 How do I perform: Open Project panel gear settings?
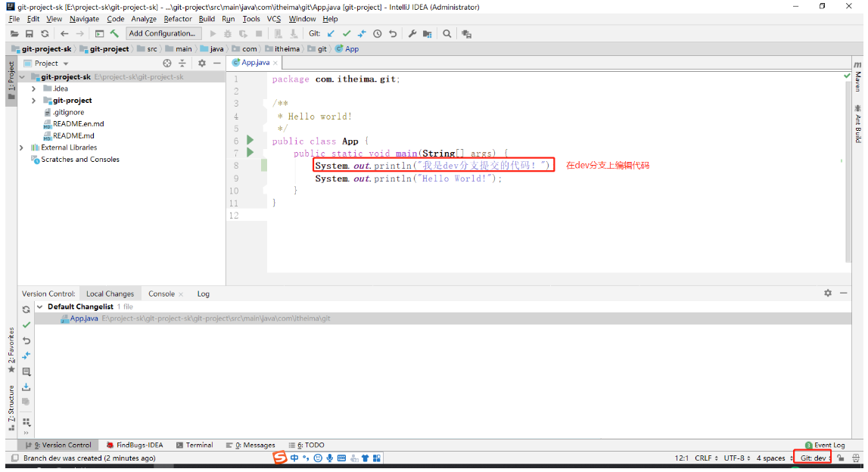click(202, 63)
